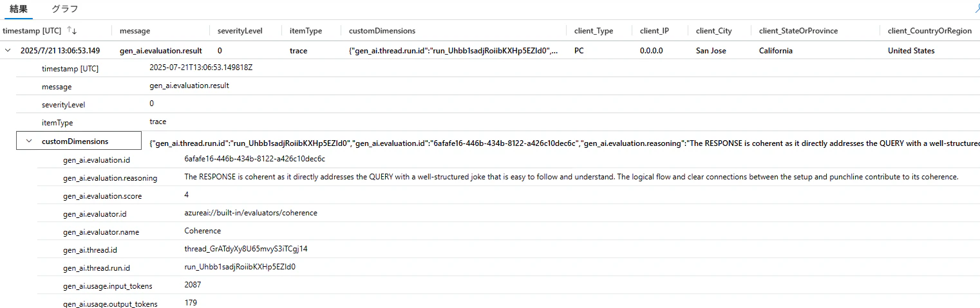Select the gen_ai.thread.run.id key label
980x308 pixels.
97,268
